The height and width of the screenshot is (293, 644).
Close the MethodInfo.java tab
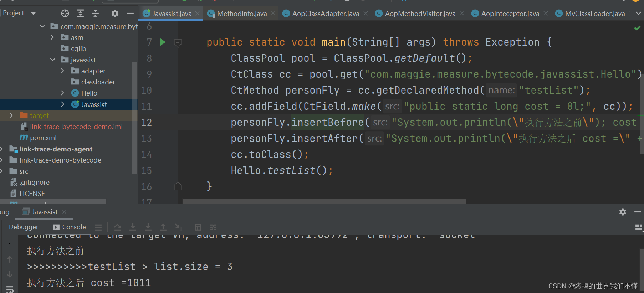pyautogui.click(x=273, y=14)
